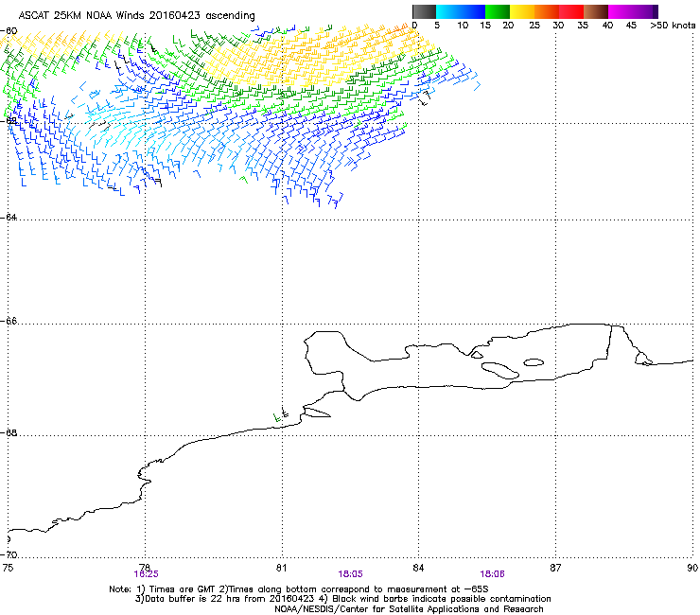Click the "40" legend scale label
The image size is (700, 615).
point(607,26)
